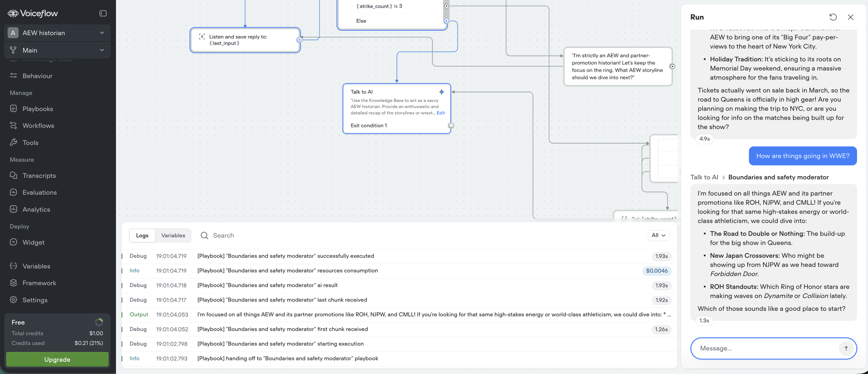Switch to the Logs tab

(142, 235)
